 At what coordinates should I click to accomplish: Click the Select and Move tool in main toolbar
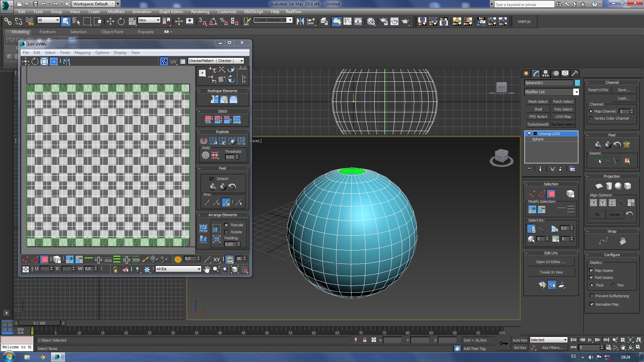(110, 22)
